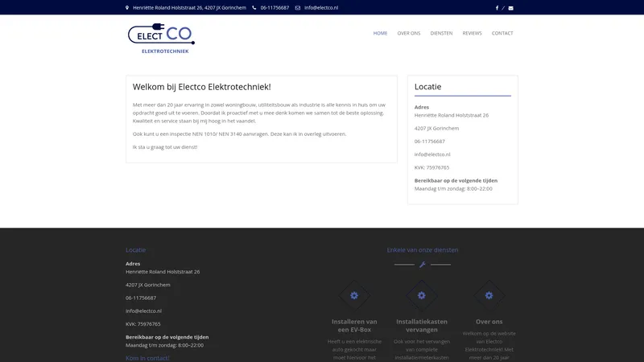Click the wrench icon under Enkele van onze diensten
The width and height of the screenshot is (644, 362).
(422, 265)
